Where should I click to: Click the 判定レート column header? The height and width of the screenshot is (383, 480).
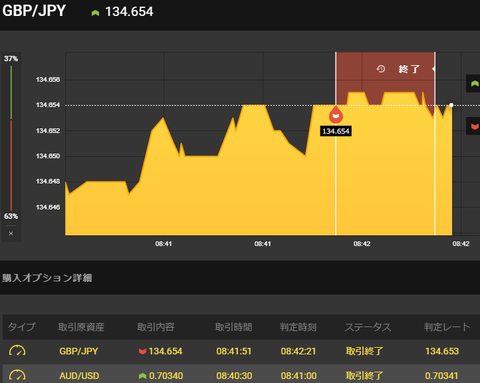coord(447,327)
